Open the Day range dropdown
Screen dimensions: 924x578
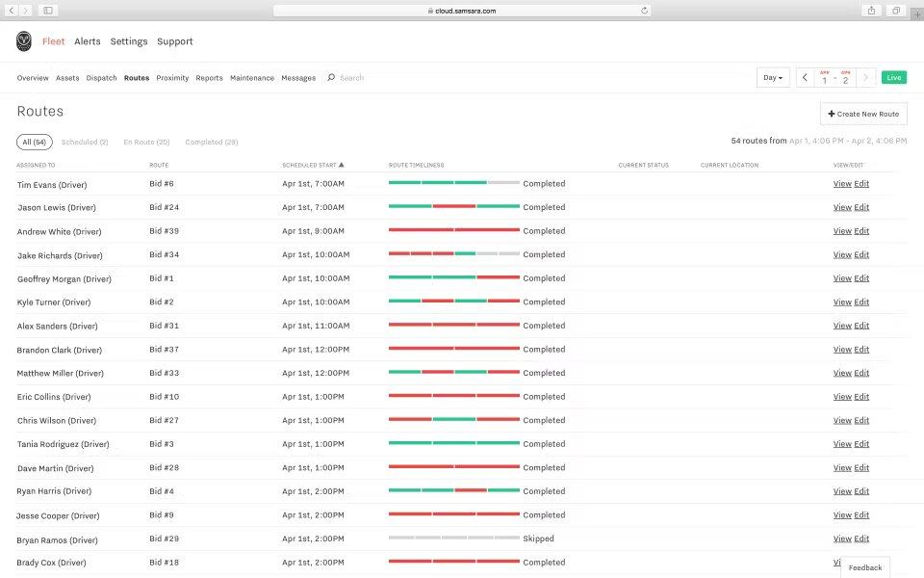[x=773, y=78]
